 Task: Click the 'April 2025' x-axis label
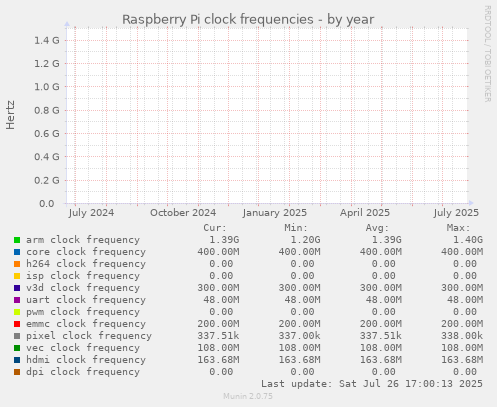(365, 213)
